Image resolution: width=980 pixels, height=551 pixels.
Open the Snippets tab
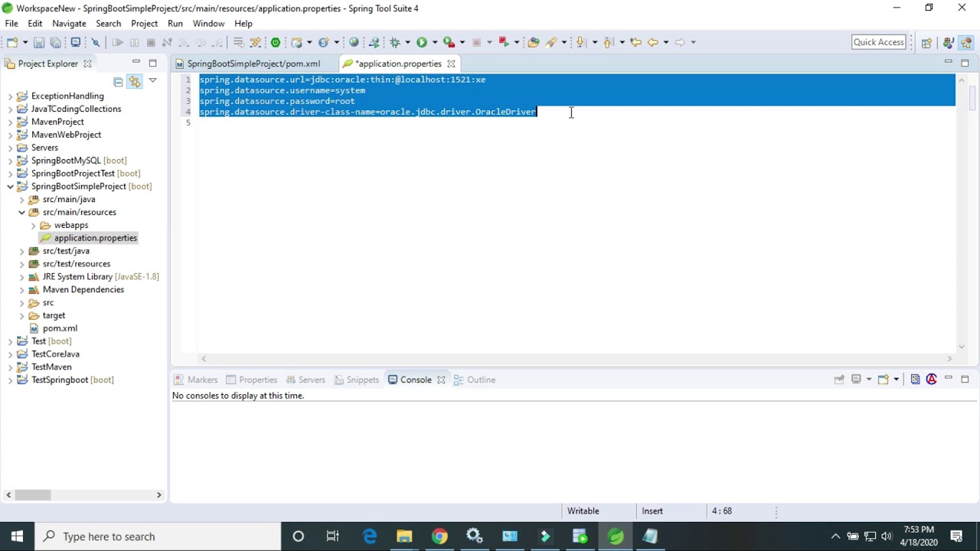click(355, 380)
